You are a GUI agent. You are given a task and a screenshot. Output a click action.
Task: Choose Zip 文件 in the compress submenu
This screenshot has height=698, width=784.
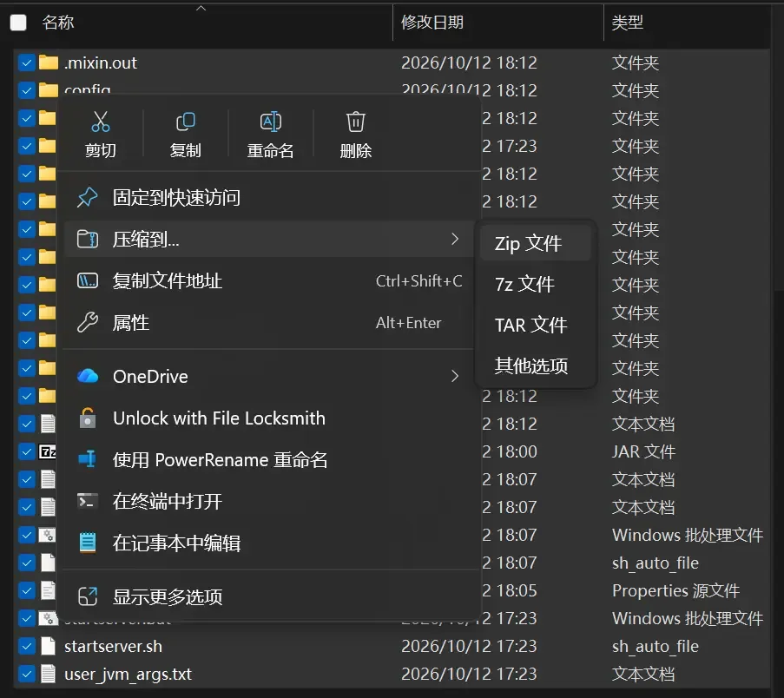tap(536, 243)
